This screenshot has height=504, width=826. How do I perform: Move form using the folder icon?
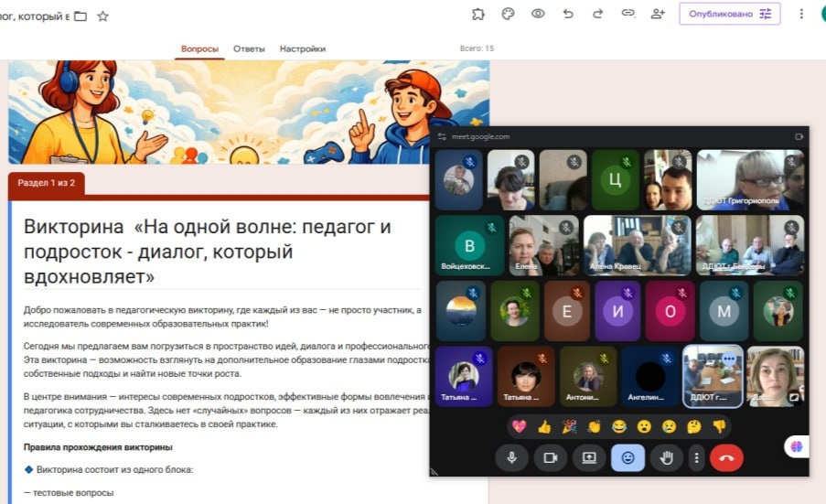[x=80, y=16]
